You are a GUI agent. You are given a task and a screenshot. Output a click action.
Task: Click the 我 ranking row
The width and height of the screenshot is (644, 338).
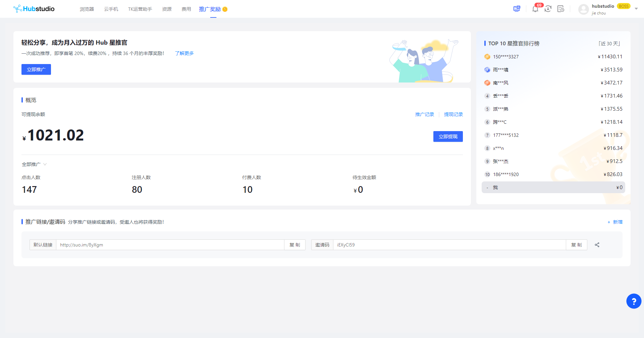[x=553, y=187]
